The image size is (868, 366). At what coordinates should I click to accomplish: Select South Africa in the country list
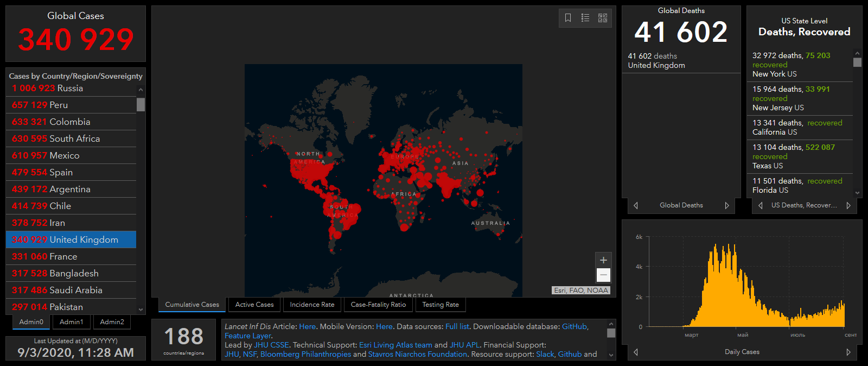[x=71, y=138]
